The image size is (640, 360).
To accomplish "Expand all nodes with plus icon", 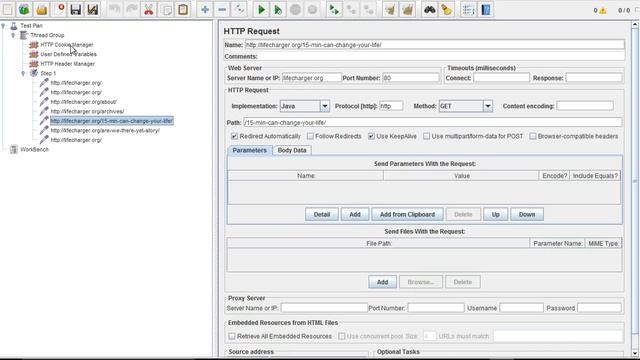I will coord(205,9).
